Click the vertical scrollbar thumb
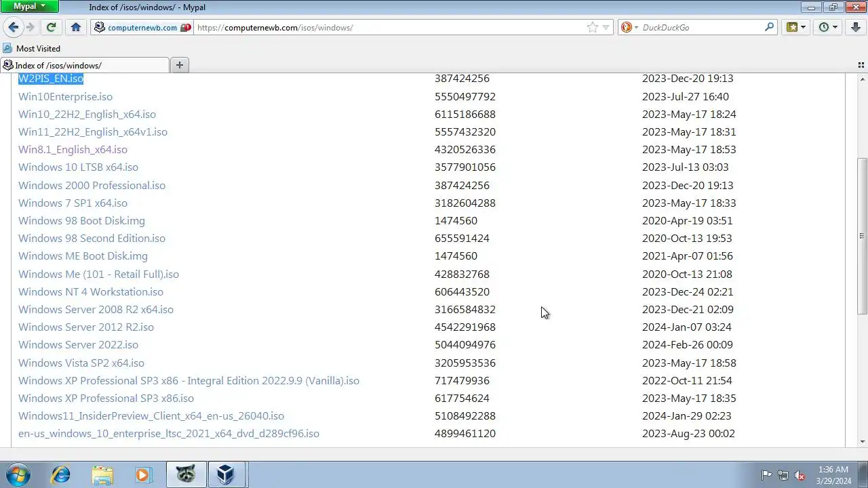The width and height of the screenshot is (868, 488). point(862,236)
